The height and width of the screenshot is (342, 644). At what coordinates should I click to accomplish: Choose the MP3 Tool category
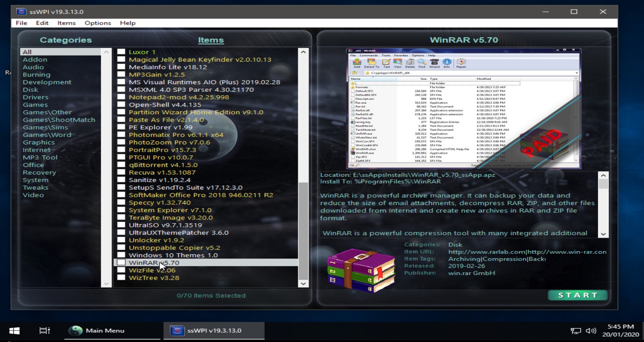click(x=40, y=158)
